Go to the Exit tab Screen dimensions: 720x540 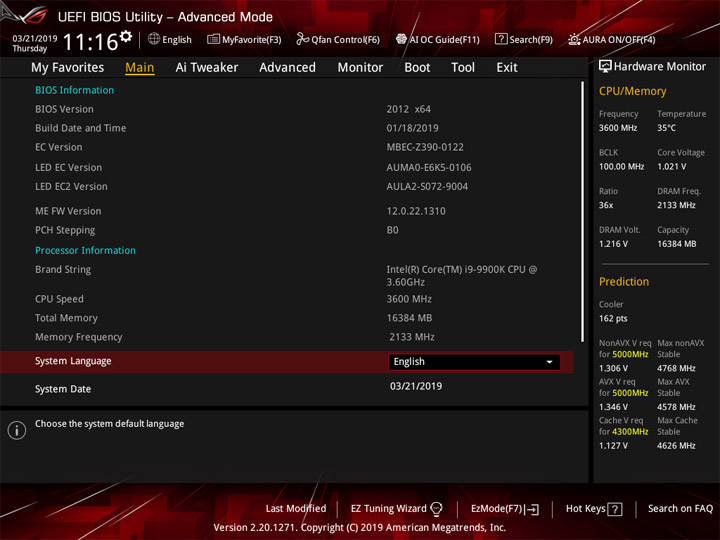click(507, 68)
